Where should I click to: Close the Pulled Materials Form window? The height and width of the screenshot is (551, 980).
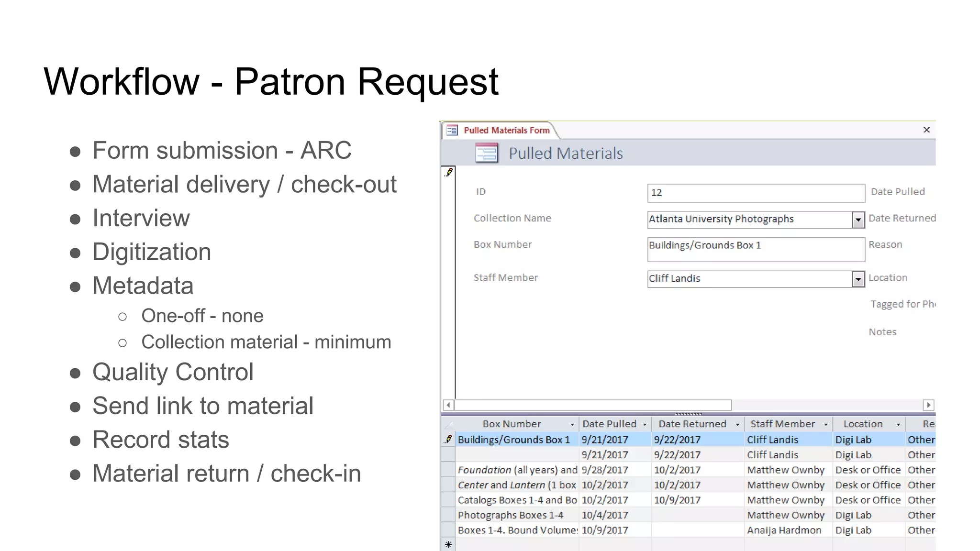[926, 130]
